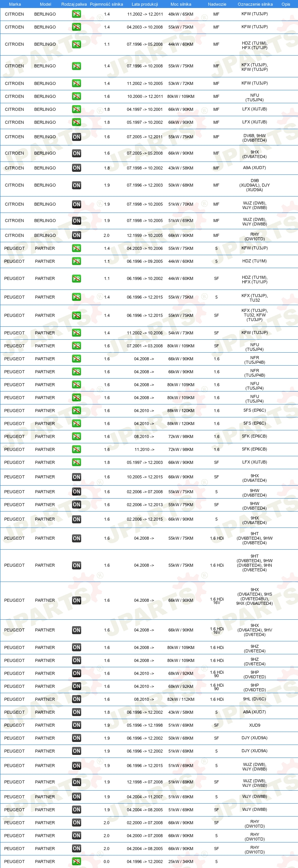Click the 53kW / 72KM power cell
Viewport: 298px width, 868px height.
click(181, 83)
